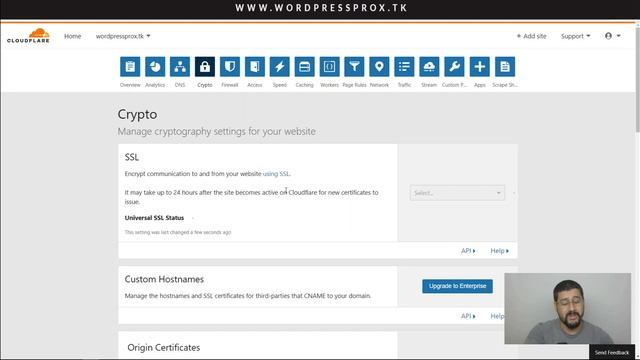The image size is (640, 360).
Task: Open the Traffic list icon
Action: pos(404,67)
